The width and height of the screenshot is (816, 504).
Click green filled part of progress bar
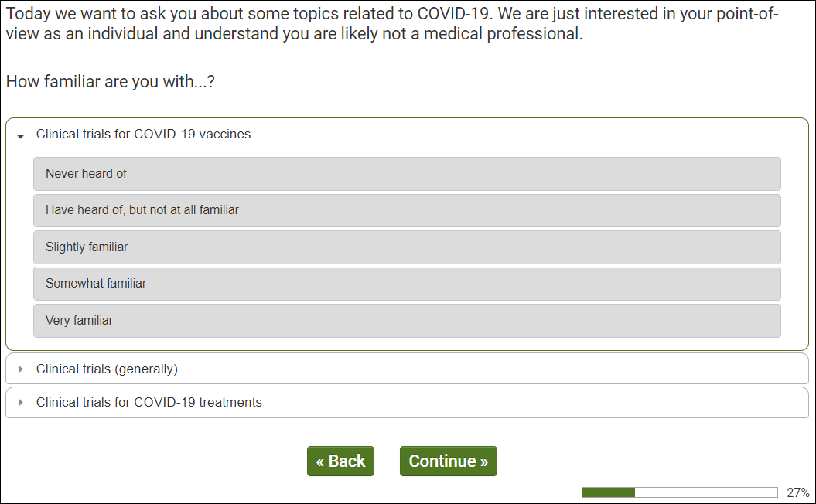click(608, 492)
